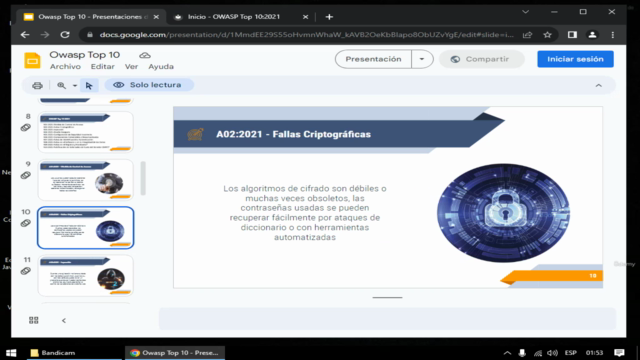The height and width of the screenshot is (360, 640).
Task: Switch to Owasp Top 10 browser tab
Action: 90,17
